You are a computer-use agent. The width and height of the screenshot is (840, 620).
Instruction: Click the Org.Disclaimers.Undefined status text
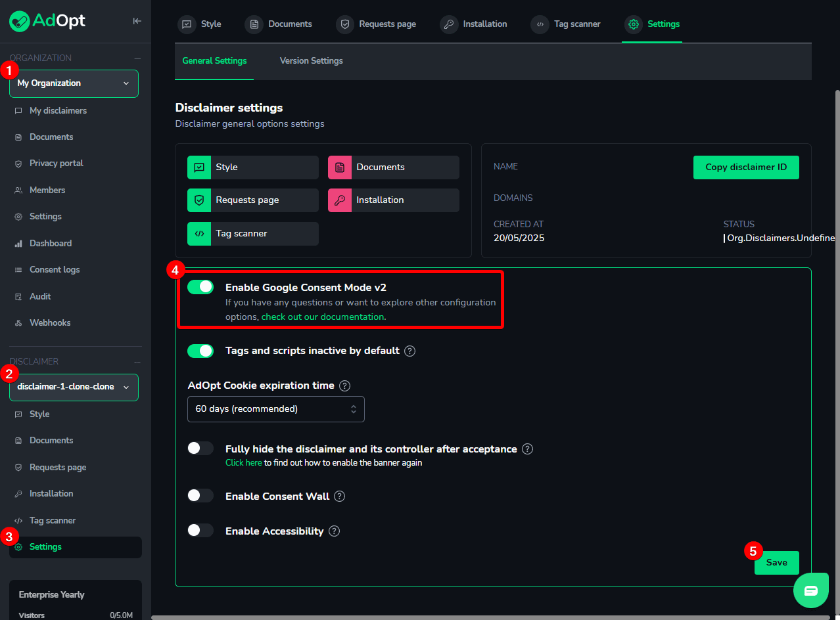point(781,238)
